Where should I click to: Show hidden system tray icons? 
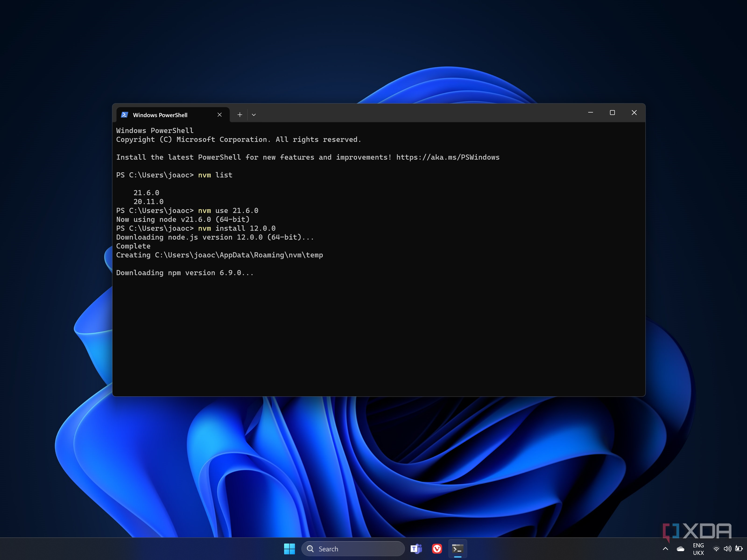tap(665, 549)
